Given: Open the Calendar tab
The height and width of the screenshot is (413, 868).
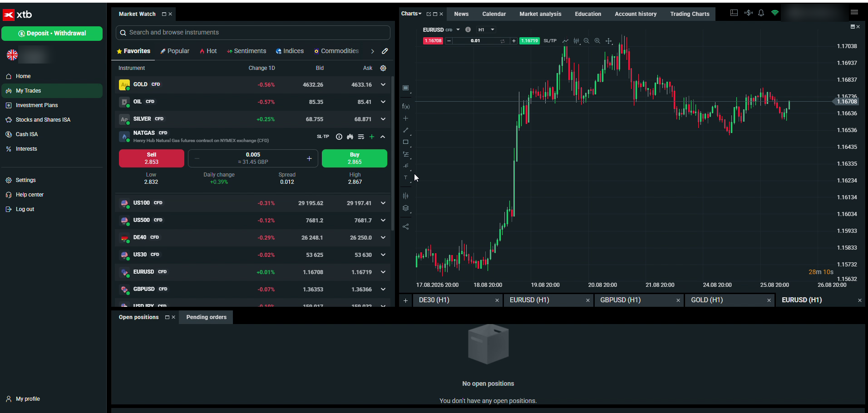Looking at the screenshot, I should coord(494,14).
